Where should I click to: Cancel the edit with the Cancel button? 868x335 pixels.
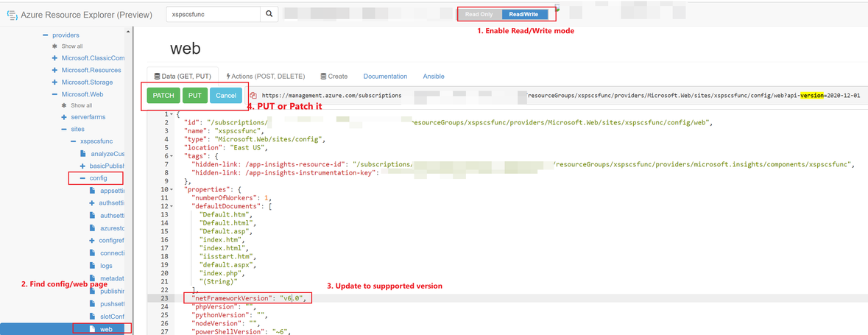tap(226, 96)
